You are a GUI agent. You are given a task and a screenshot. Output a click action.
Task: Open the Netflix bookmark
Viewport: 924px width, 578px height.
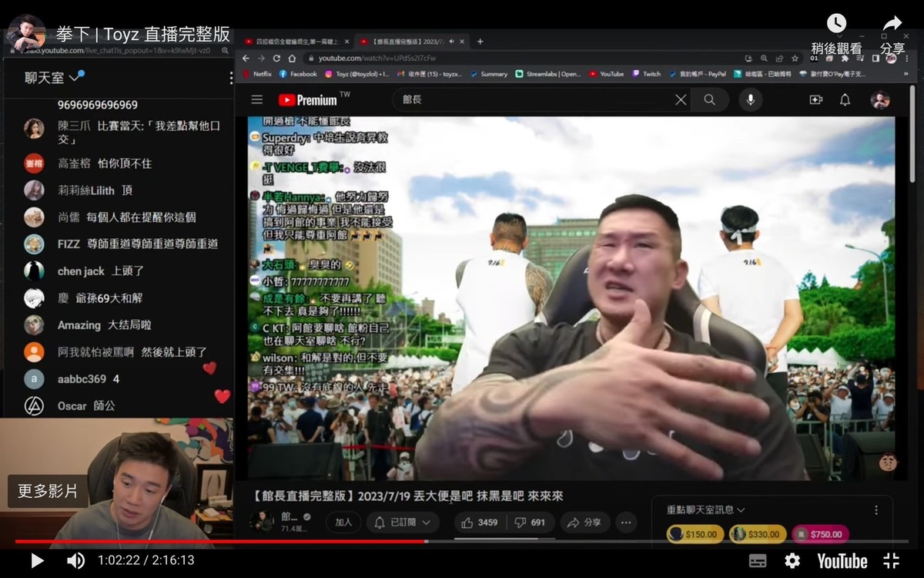pos(257,74)
